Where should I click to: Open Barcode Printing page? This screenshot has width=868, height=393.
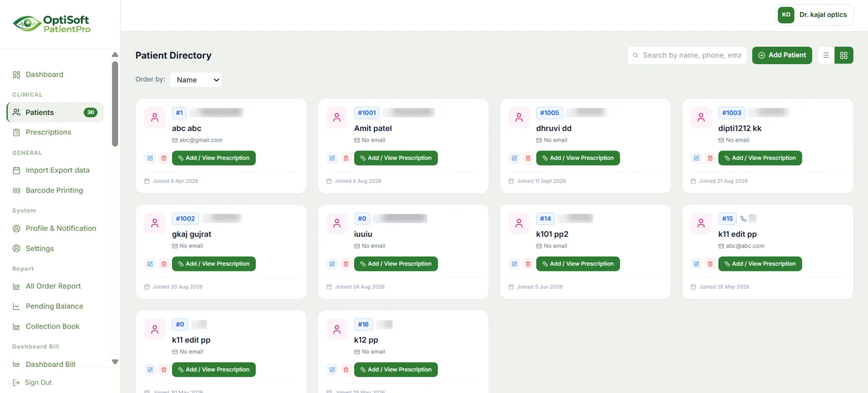tap(54, 191)
